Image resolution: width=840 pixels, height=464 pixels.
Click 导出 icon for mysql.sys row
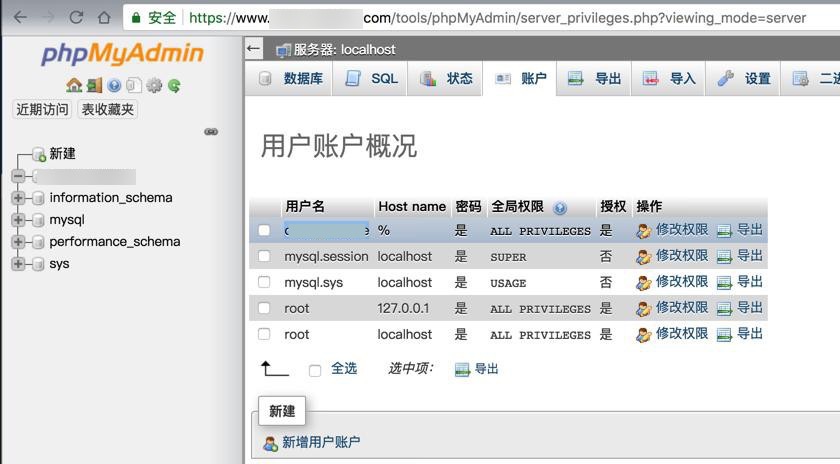[x=724, y=283]
